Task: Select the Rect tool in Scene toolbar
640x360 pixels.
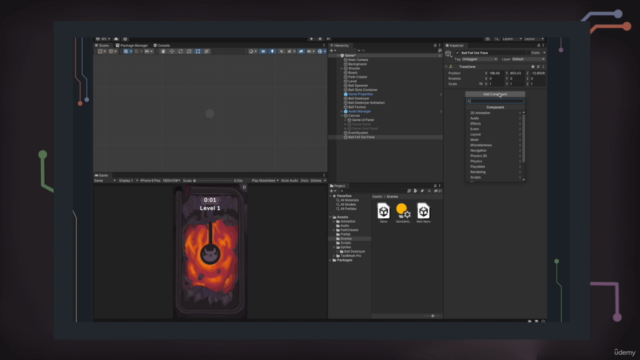Action: tap(198, 51)
